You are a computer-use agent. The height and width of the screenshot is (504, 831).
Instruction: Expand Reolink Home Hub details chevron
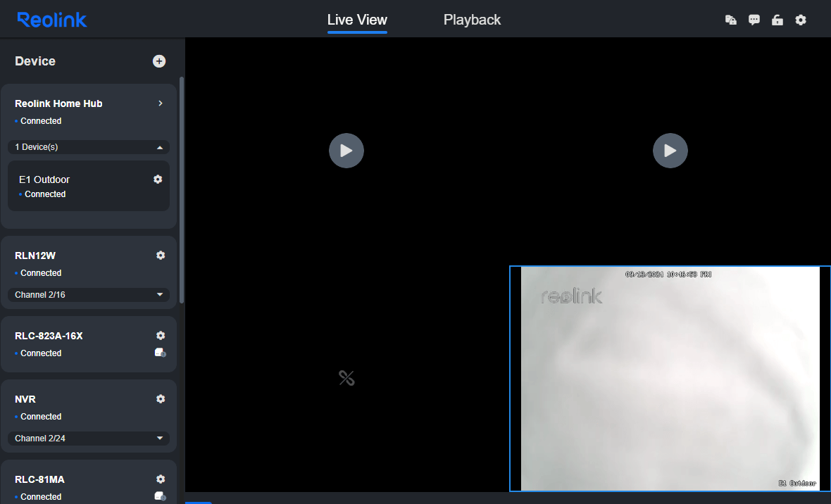click(x=161, y=103)
